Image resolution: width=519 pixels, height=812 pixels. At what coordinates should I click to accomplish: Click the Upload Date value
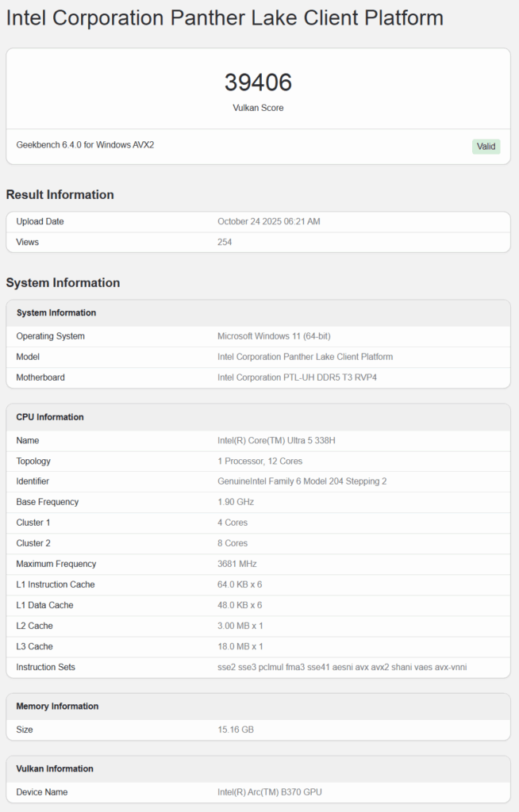268,222
